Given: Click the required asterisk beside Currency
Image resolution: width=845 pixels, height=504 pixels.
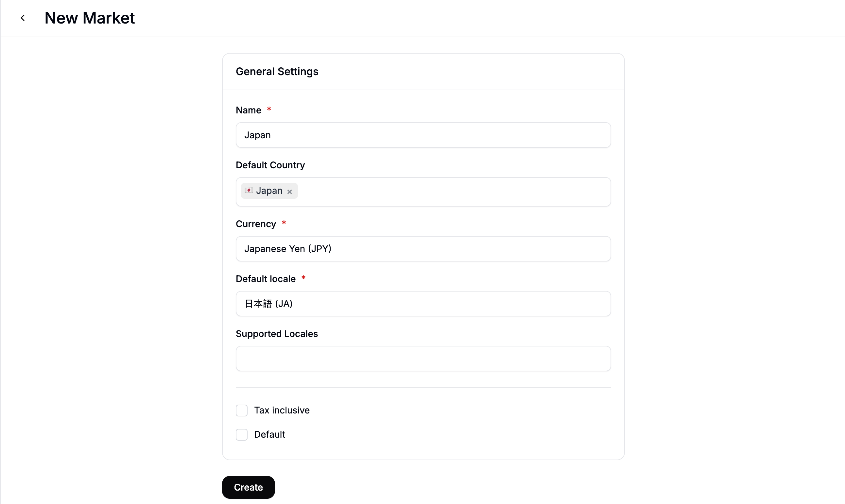Looking at the screenshot, I should [x=284, y=223].
